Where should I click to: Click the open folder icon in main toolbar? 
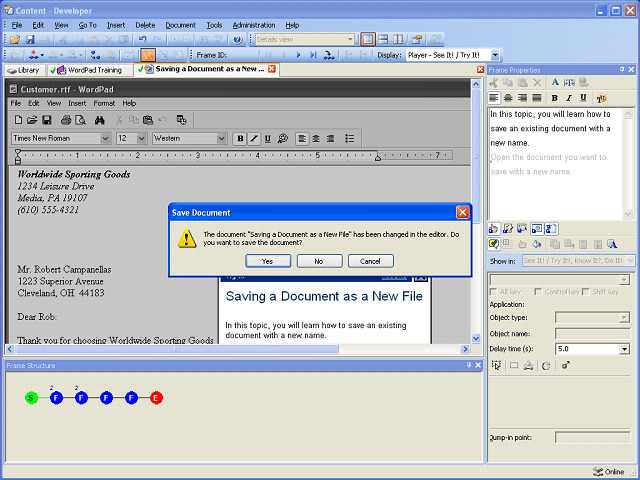[15, 40]
